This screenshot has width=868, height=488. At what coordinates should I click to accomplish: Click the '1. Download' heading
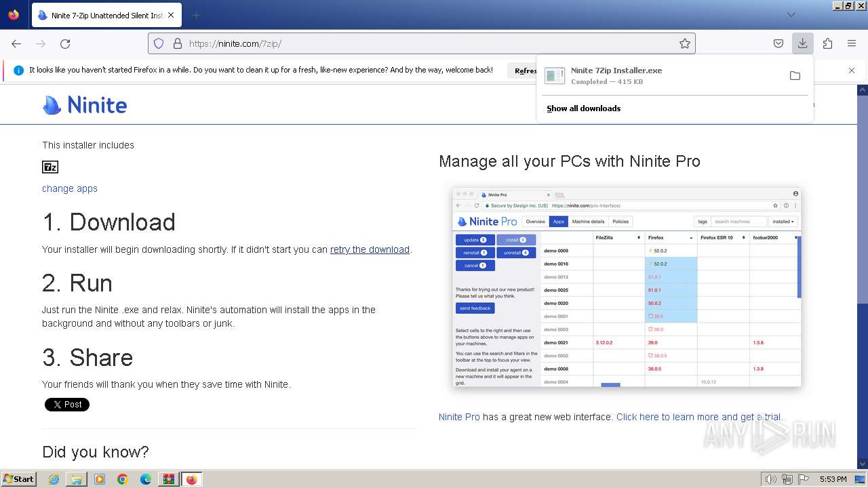[x=108, y=222]
